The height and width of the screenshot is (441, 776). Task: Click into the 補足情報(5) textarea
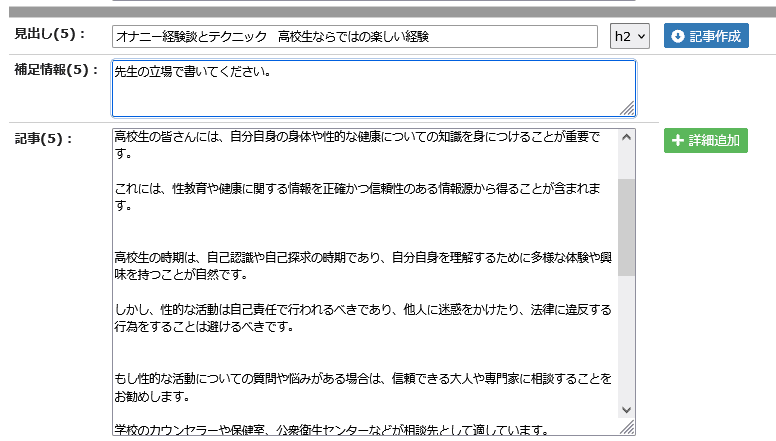pos(374,89)
